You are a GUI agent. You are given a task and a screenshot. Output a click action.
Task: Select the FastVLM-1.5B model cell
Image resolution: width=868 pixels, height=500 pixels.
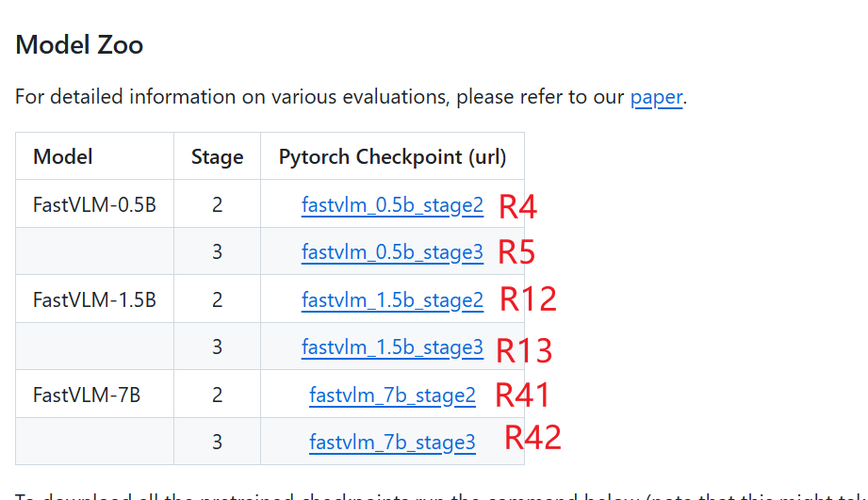click(94, 299)
